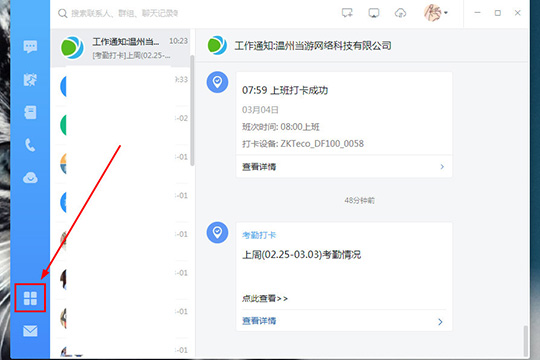Image resolution: width=540 pixels, height=360 pixels.
Task: Click the 48分钟前 timestamp
Action: pos(360,200)
